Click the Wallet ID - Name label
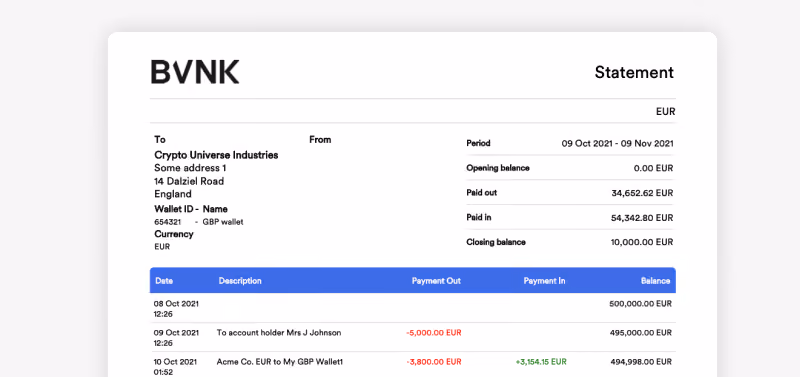This screenshot has width=800, height=377. pyautogui.click(x=191, y=209)
